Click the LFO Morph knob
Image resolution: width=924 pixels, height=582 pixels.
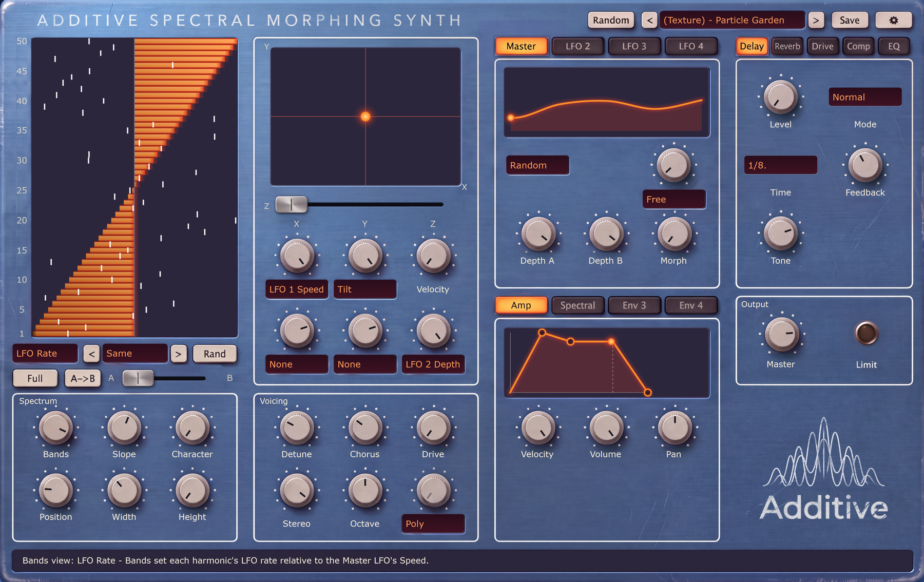pyautogui.click(x=674, y=234)
